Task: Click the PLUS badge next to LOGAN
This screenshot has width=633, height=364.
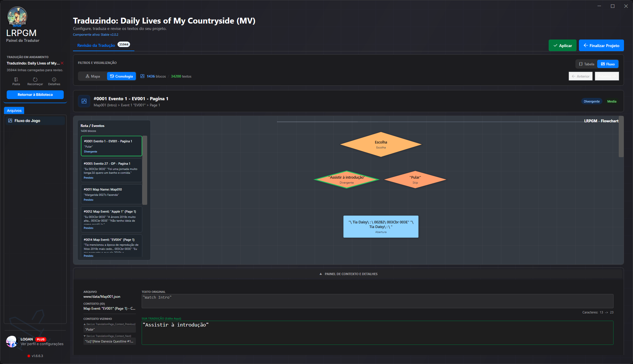Action: pyautogui.click(x=41, y=339)
